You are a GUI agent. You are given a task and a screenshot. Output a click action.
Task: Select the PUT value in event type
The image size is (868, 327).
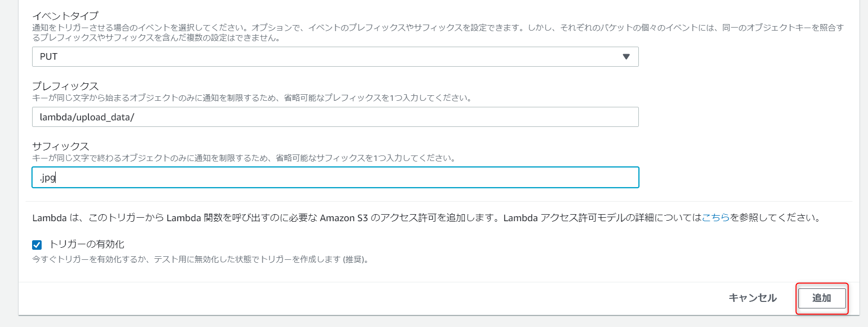pos(49,57)
